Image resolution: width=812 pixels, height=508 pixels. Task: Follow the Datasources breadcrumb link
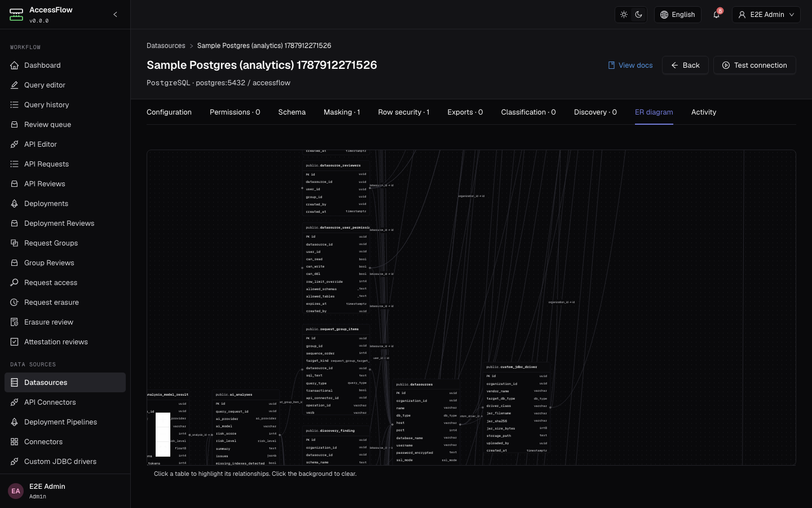click(x=166, y=46)
